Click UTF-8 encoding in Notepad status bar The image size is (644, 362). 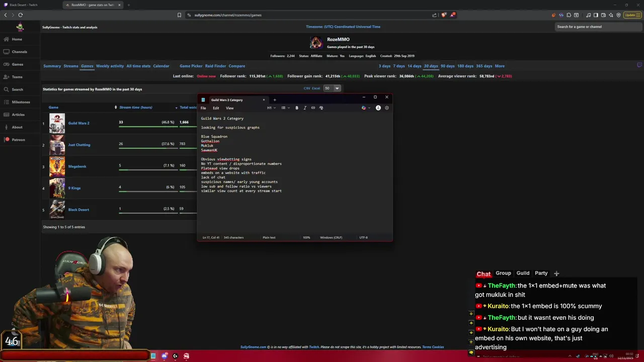(x=363, y=237)
